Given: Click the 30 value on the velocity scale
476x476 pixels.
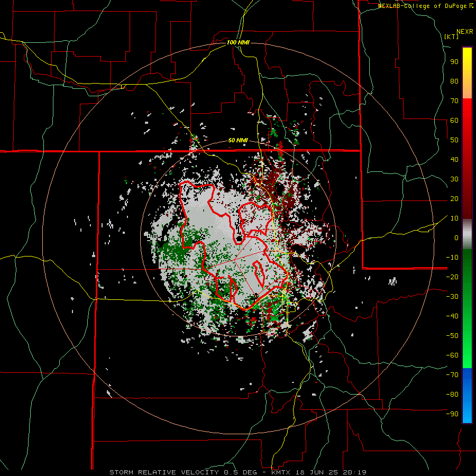Looking at the screenshot, I should pyautogui.click(x=454, y=179).
